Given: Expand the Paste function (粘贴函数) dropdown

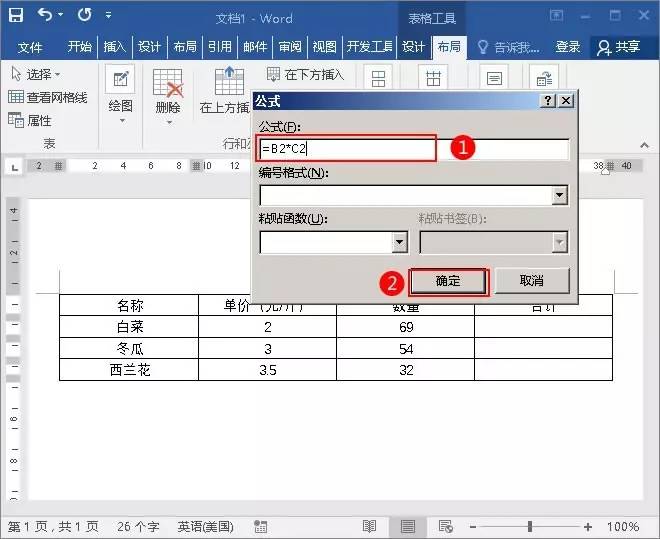Looking at the screenshot, I should pos(400,242).
